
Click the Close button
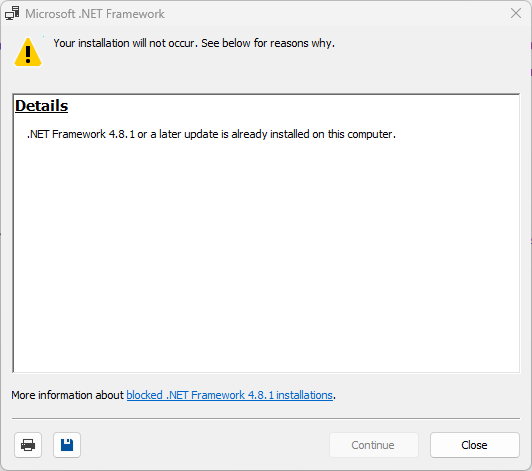475,445
